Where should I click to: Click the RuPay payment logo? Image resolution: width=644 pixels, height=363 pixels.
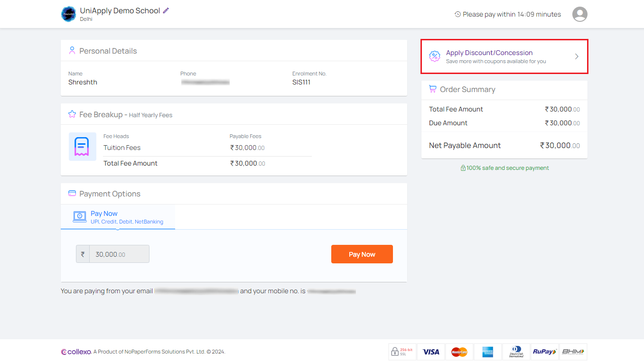pos(544,352)
